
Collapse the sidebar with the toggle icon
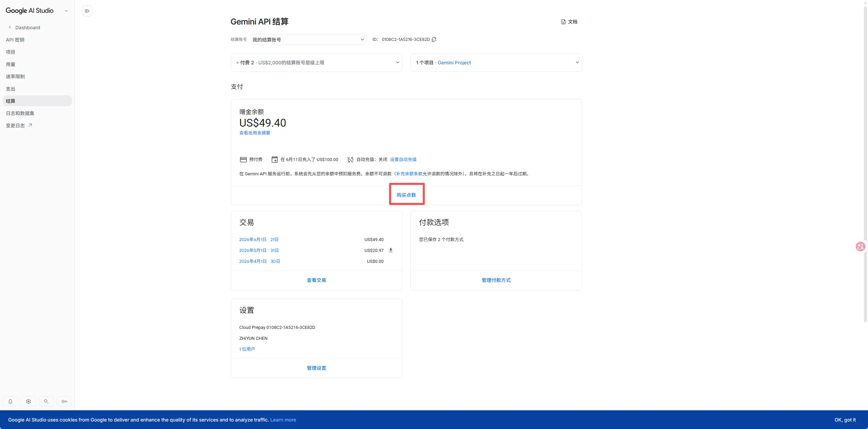(87, 11)
